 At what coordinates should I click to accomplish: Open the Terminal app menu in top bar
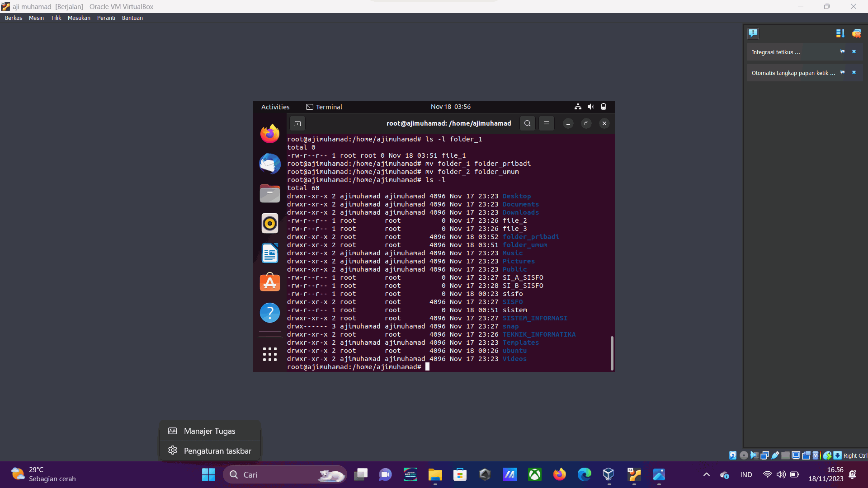coord(324,107)
